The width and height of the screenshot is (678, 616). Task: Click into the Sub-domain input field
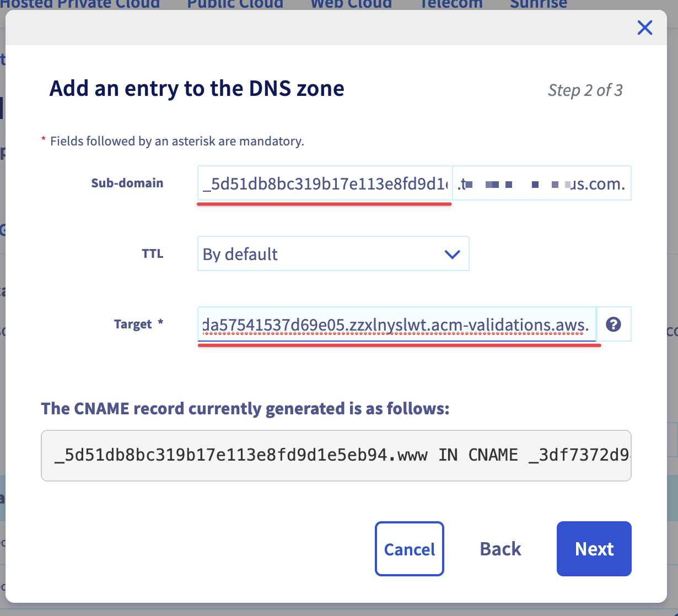pos(324,183)
